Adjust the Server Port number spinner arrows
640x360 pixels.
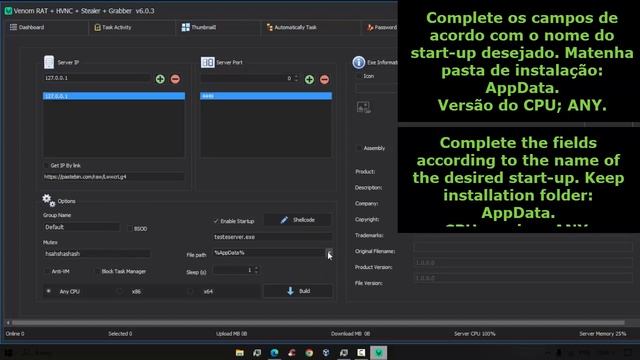click(x=297, y=78)
